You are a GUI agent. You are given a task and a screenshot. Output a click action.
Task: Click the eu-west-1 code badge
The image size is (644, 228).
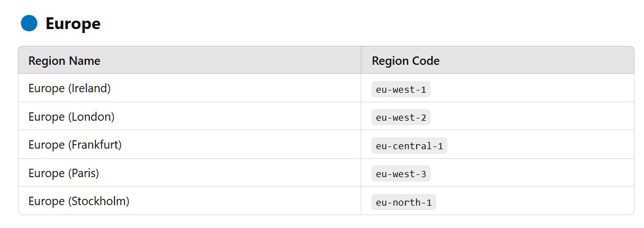(x=401, y=89)
